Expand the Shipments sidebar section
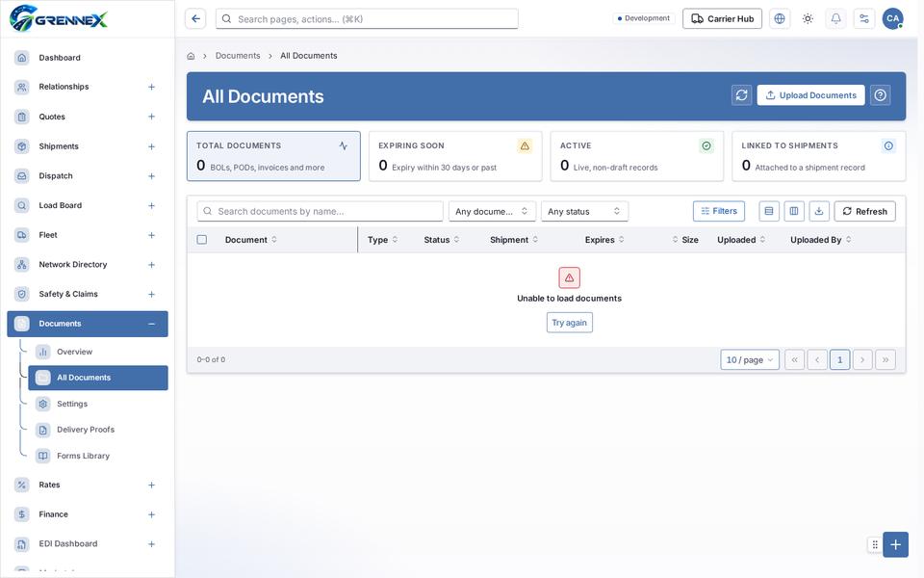This screenshot has height=578, width=924. point(151,146)
